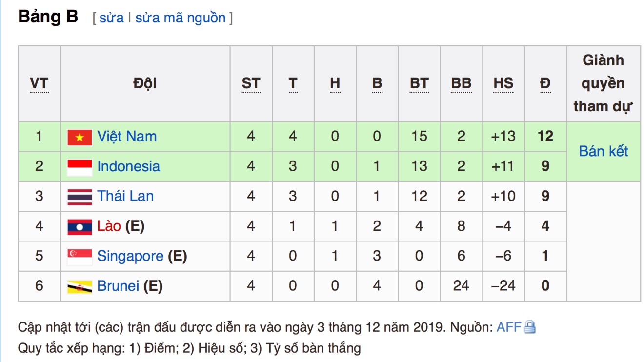Click the Singapore flag icon
The image size is (644, 362).
coord(80,257)
